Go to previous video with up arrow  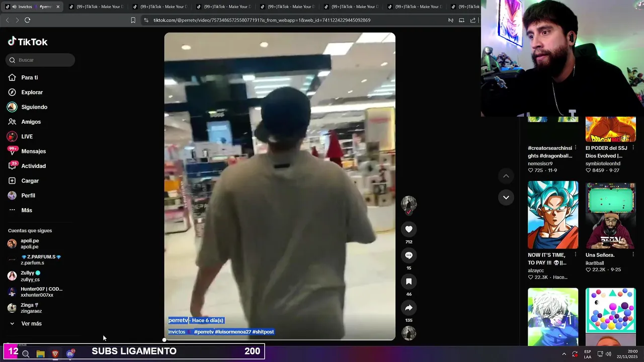[x=506, y=176]
